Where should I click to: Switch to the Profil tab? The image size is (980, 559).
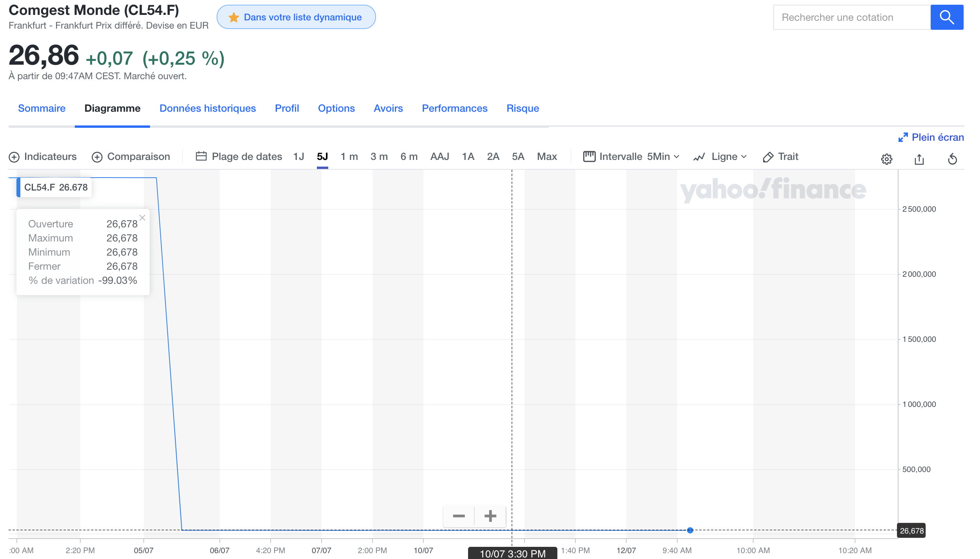pyautogui.click(x=287, y=108)
